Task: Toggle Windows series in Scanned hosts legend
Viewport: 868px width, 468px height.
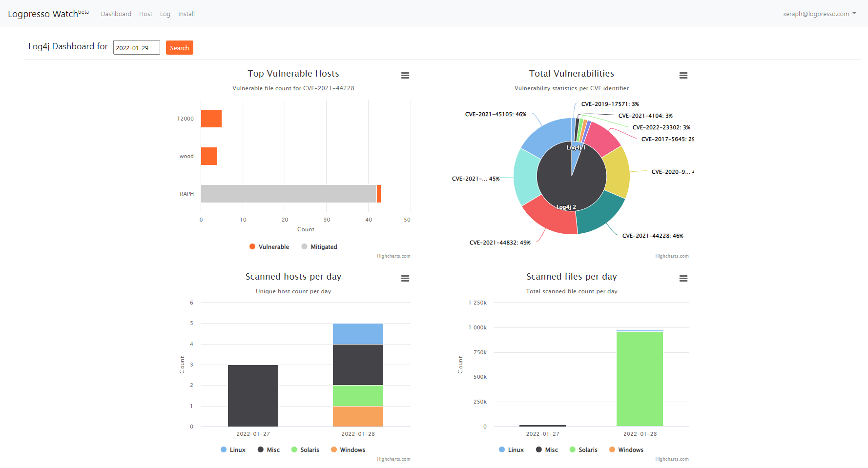Action: point(348,450)
